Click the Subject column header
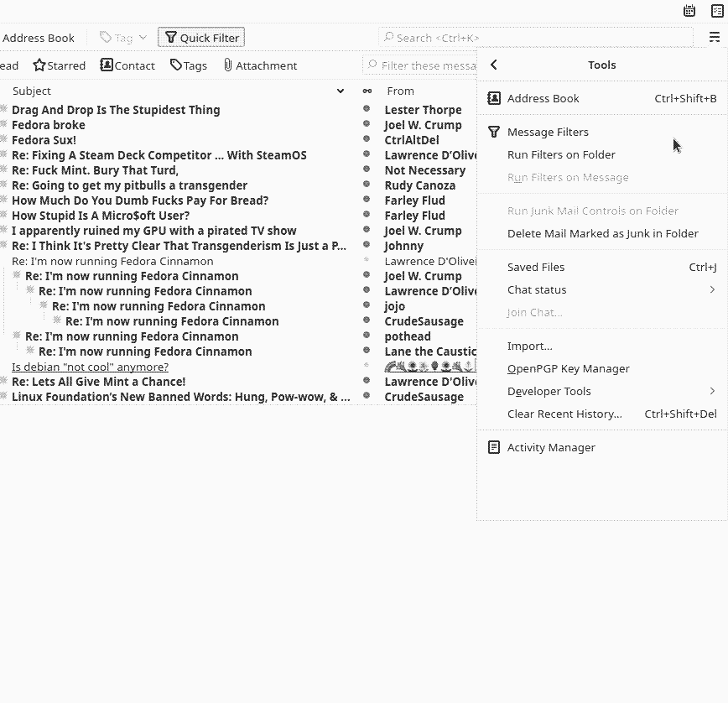The width and height of the screenshot is (728, 703). tap(32, 91)
